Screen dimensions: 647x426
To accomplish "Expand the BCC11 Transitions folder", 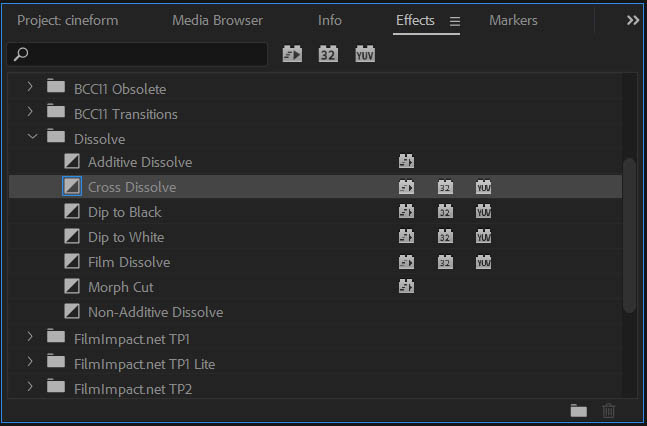I will (x=30, y=111).
